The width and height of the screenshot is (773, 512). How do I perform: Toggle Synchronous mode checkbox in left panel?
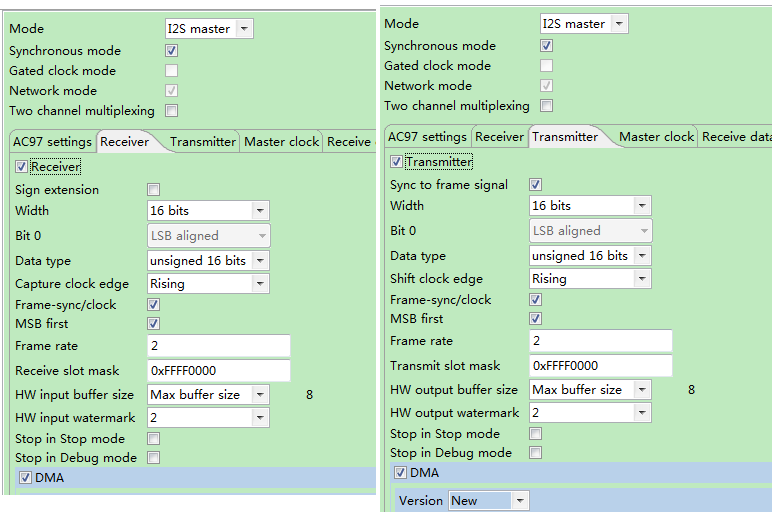click(172, 51)
